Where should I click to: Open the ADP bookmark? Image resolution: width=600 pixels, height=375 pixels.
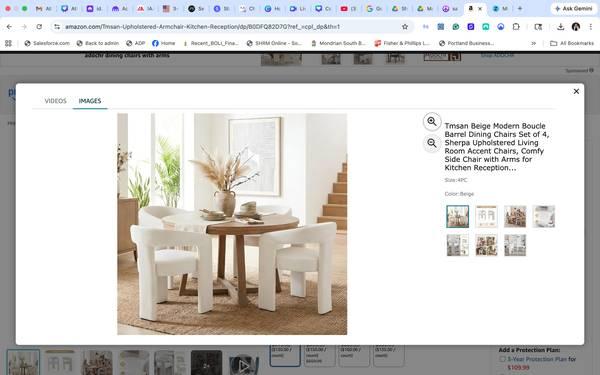135,43
